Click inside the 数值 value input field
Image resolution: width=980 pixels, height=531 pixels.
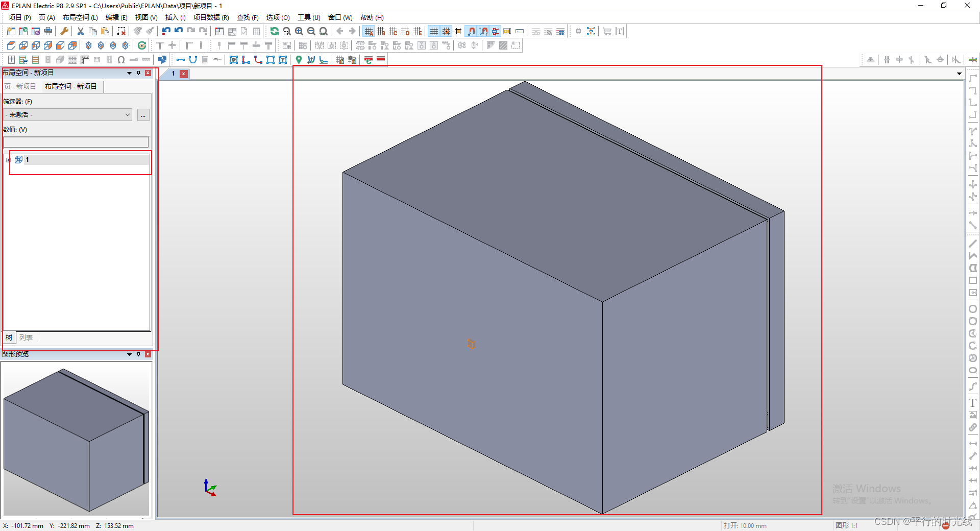[76, 142]
